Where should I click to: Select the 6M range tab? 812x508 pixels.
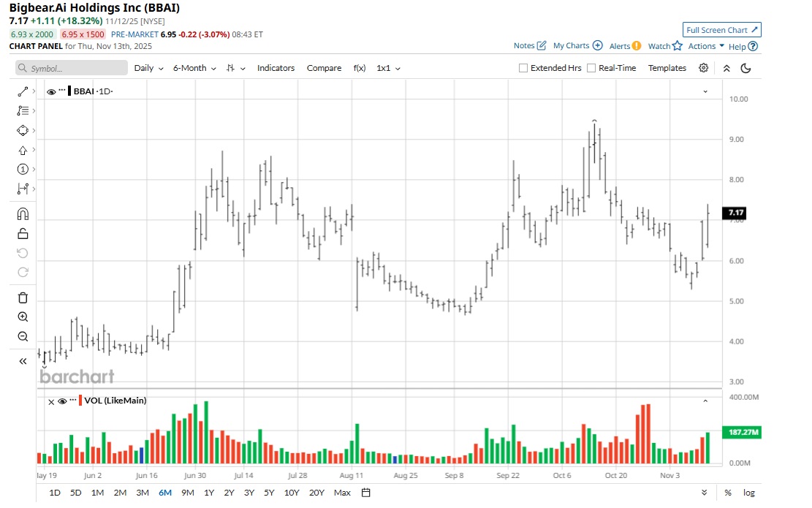[x=165, y=493]
